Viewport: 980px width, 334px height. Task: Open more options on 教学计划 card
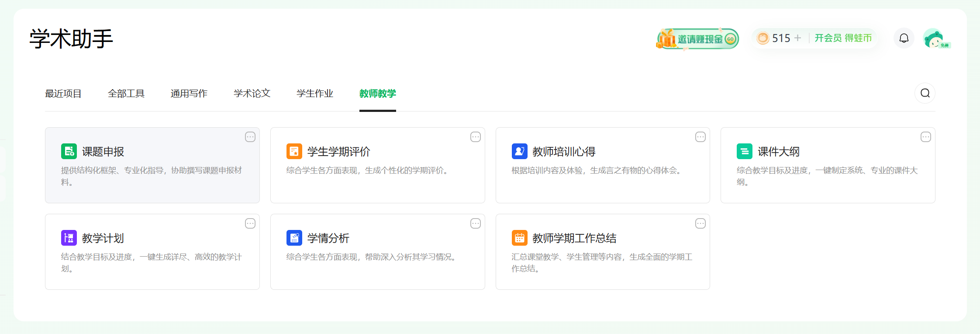click(x=250, y=223)
